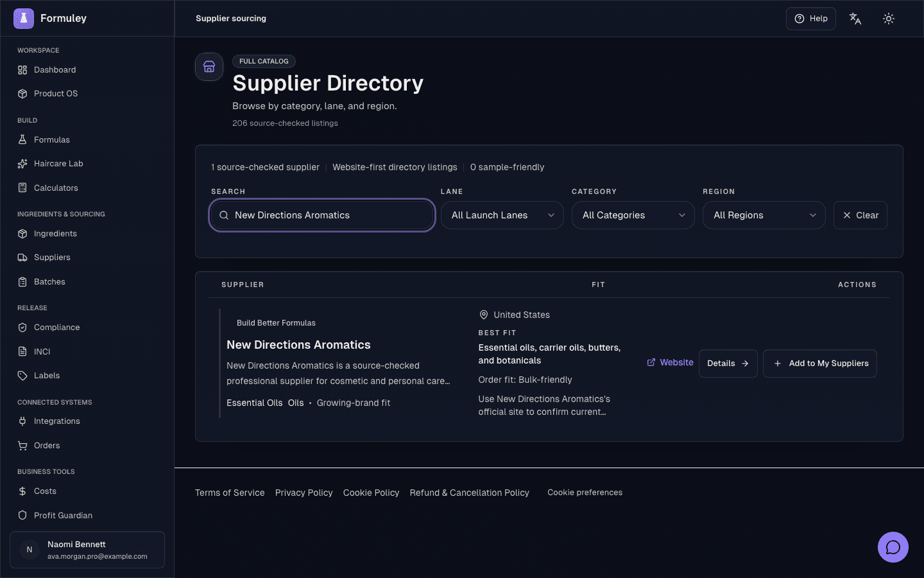Open Terms of Service link
This screenshot has height=578, width=924.
[x=230, y=493]
